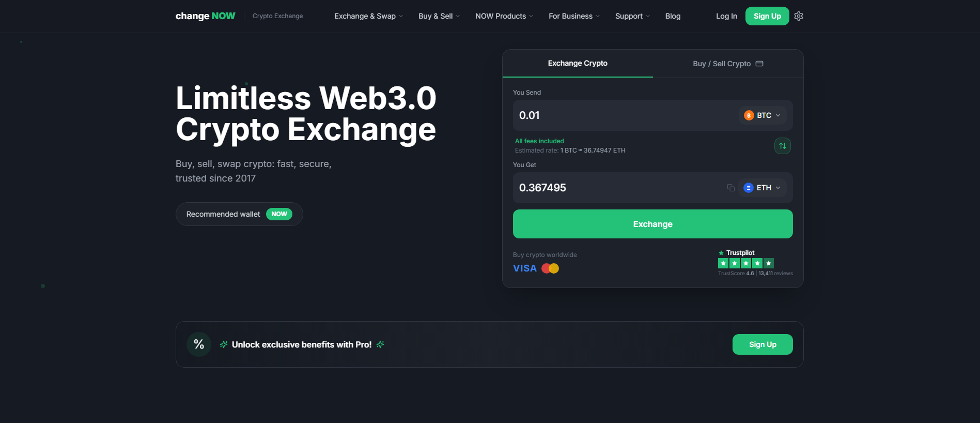Open the settings gear icon
The width and height of the screenshot is (980, 423).
(x=799, y=16)
